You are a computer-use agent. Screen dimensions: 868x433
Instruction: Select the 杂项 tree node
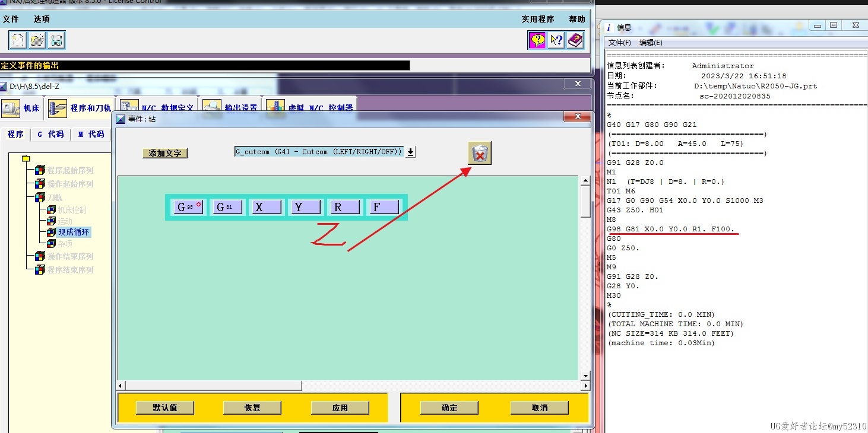click(x=65, y=244)
